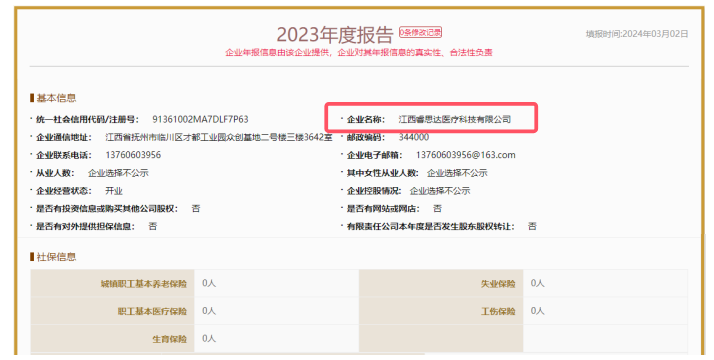Viewport: 714px width, 360px height.
Task: Select postal code 344000
Action: pyautogui.click(x=413, y=137)
